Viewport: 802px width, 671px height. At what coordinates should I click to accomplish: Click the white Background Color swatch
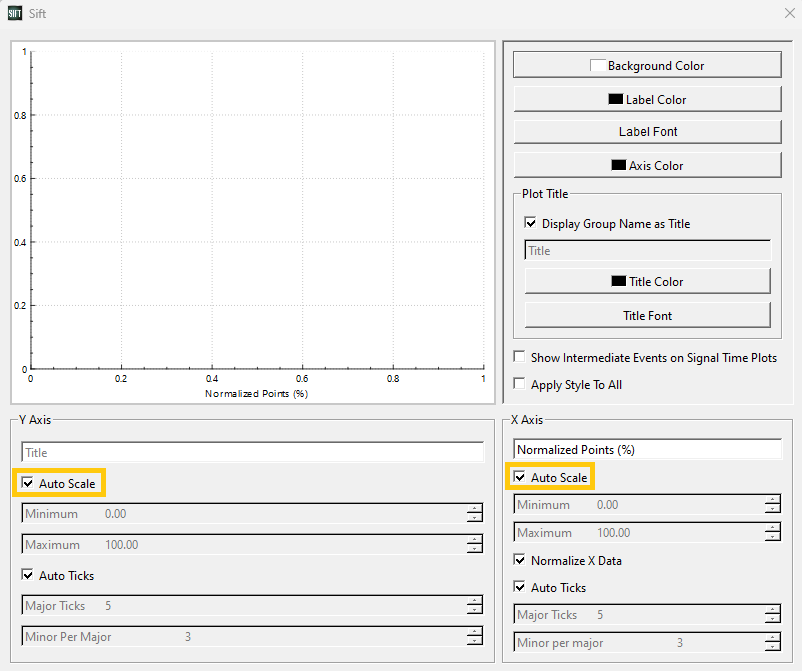597,65
